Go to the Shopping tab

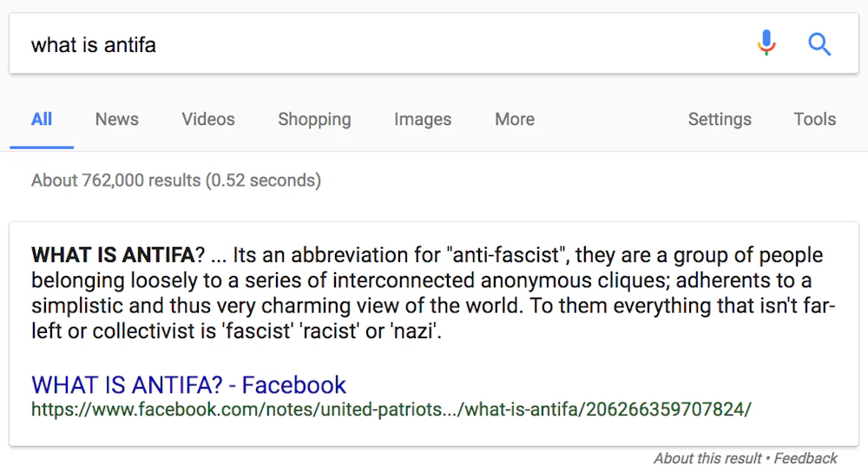pos(314,120)
